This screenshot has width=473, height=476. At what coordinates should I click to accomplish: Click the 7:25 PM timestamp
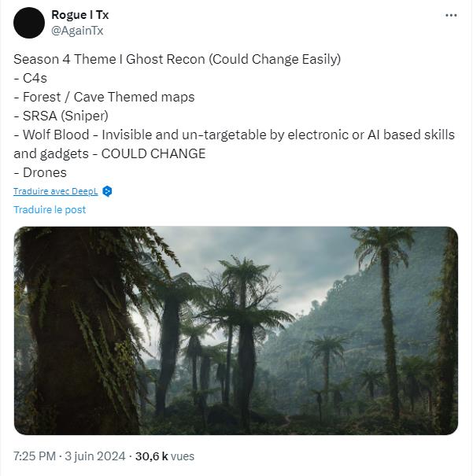[34, 456]
